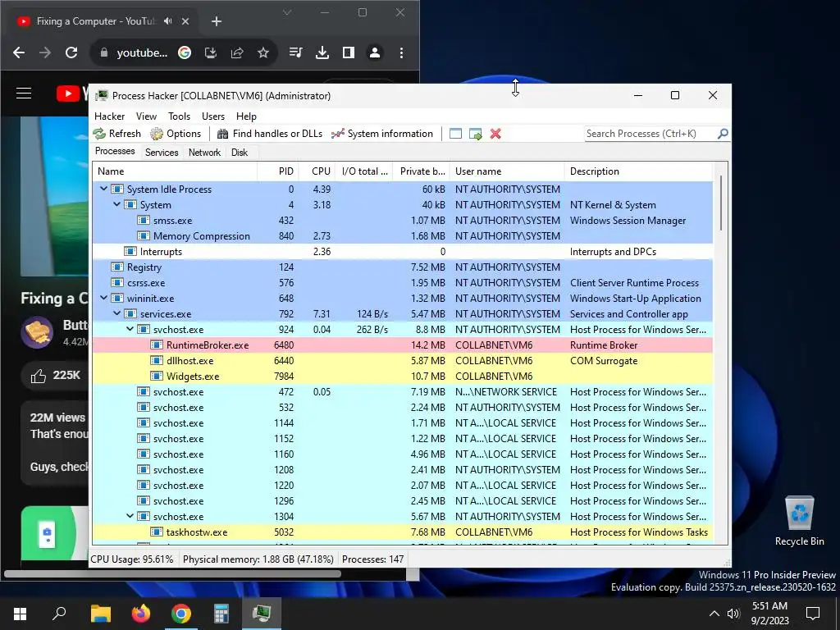Image resolution: width=840 pixels, height=630 pixels.
Task: Select svchost.exe with PID 1160
Action: 402,454
